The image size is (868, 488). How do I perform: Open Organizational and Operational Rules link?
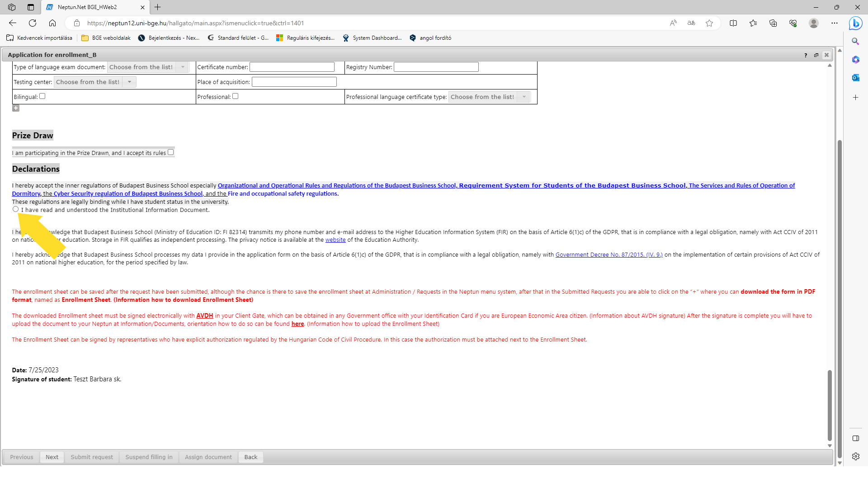tap(337, 185)
